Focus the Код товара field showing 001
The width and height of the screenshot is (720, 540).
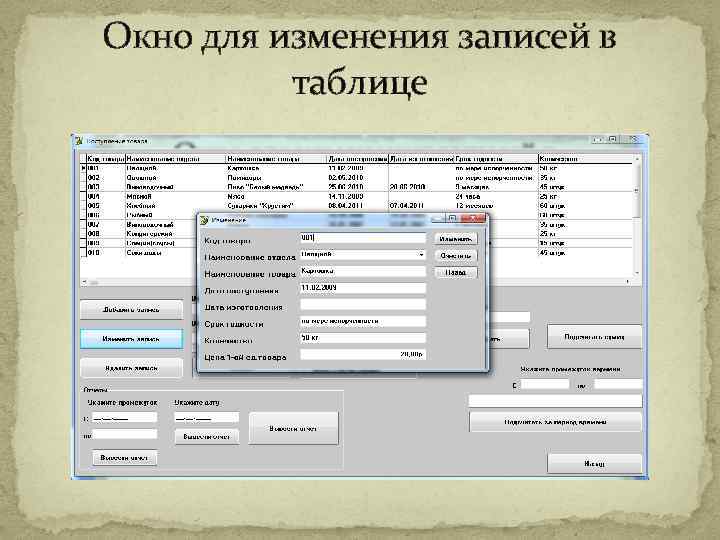click(x=363, y=238)
